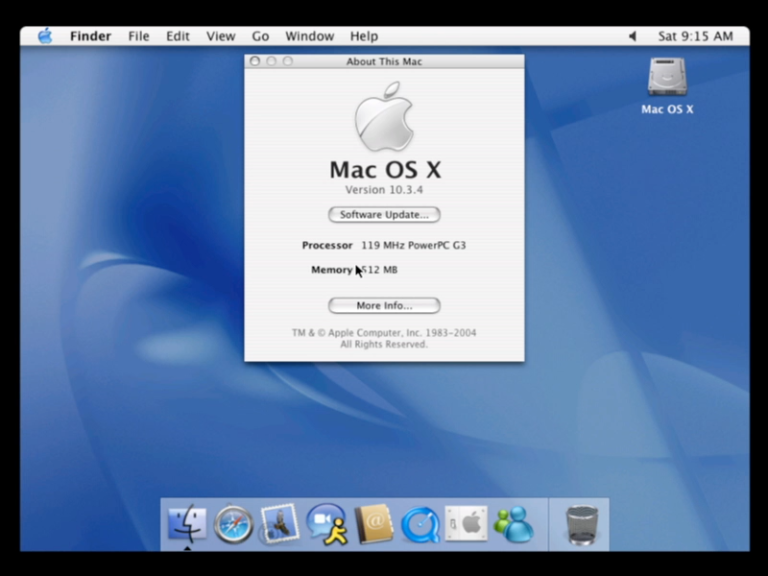Click the Apple logo in About window
Screen dimensions: 768x576
tap(384, 117)
